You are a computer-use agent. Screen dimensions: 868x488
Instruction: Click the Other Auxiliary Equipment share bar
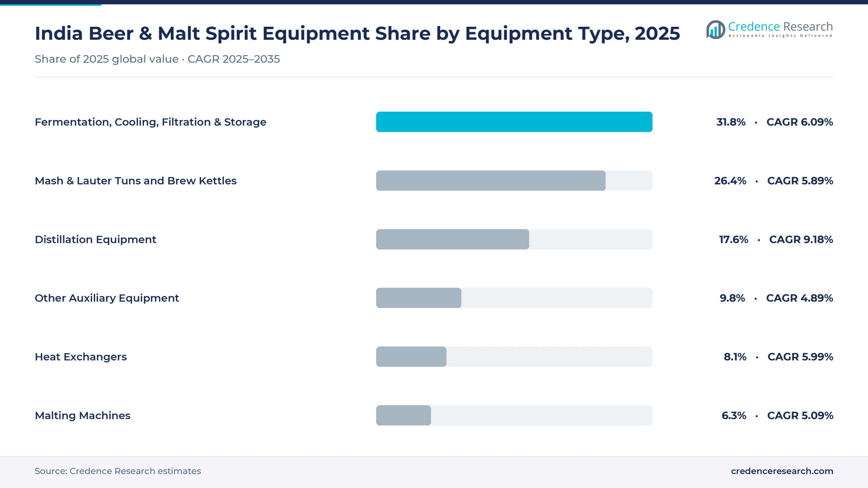click(x=419, y=298)
